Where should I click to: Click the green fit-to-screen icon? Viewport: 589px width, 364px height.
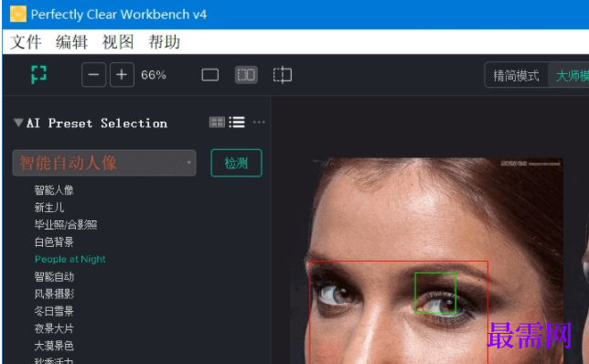[x=38, y=74]
